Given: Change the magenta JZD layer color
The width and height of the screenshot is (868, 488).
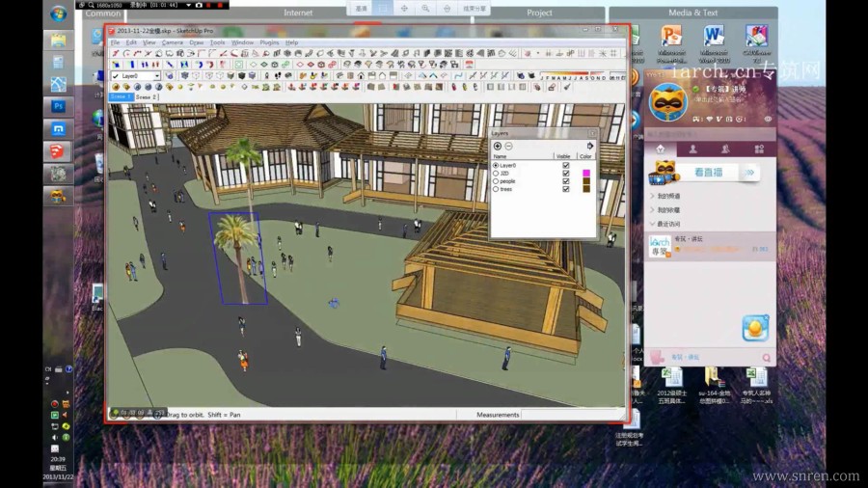Looking at the screenshot, I should pos(586,174).
